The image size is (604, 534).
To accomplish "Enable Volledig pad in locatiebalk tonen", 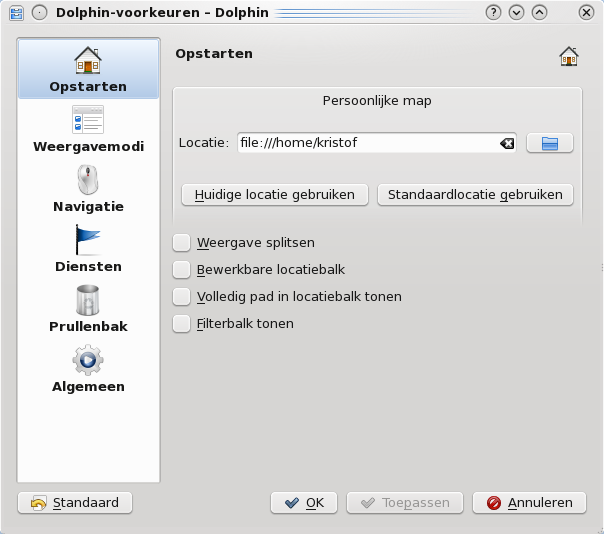I will click(x=181, y=297).
